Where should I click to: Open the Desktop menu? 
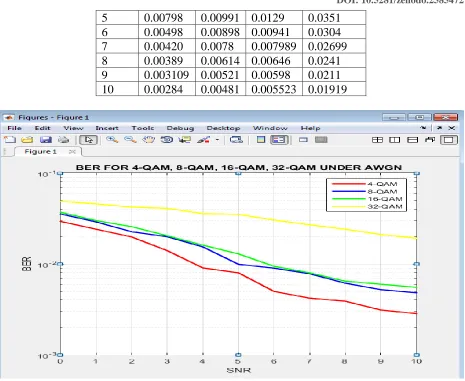(223, 128)
